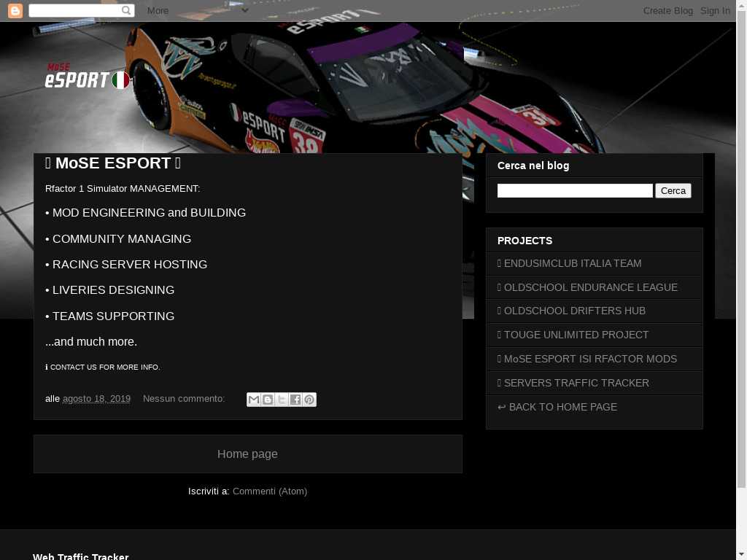Open OLDSCHOOL ENDURANCE LEAGUE link
This screenshot has height=560, width=747.
tap(590, 287)
